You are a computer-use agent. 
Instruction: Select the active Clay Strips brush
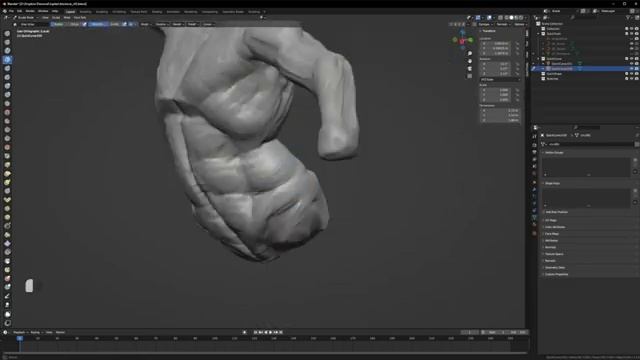pyautogui.click(x=7, y=60)
